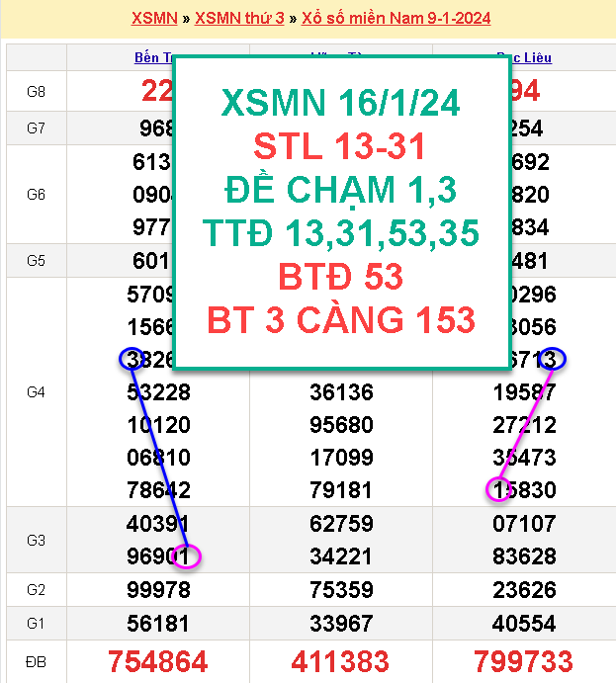Select G4 number 06810
This screenshot has width=616, height=683.
(x=158, y=458)
